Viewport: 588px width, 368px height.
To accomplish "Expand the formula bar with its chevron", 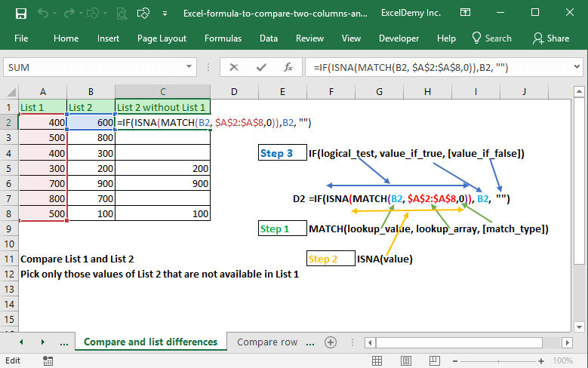I will (577, 67).
